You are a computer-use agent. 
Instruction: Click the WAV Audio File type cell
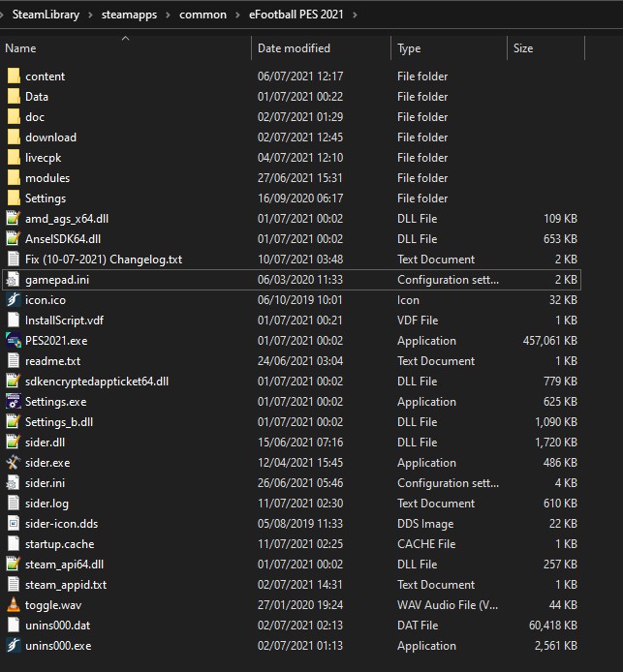click(x=448, y=605)
